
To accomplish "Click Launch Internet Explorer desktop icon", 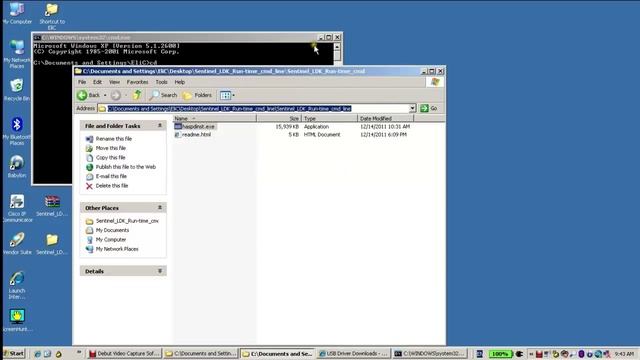I will tap(17, 285).
